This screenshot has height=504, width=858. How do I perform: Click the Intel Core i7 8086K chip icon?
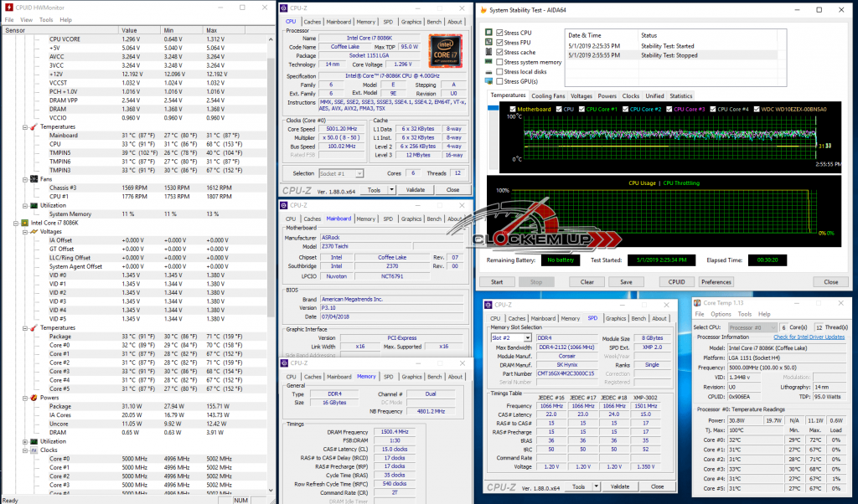(x=24, y=223)
